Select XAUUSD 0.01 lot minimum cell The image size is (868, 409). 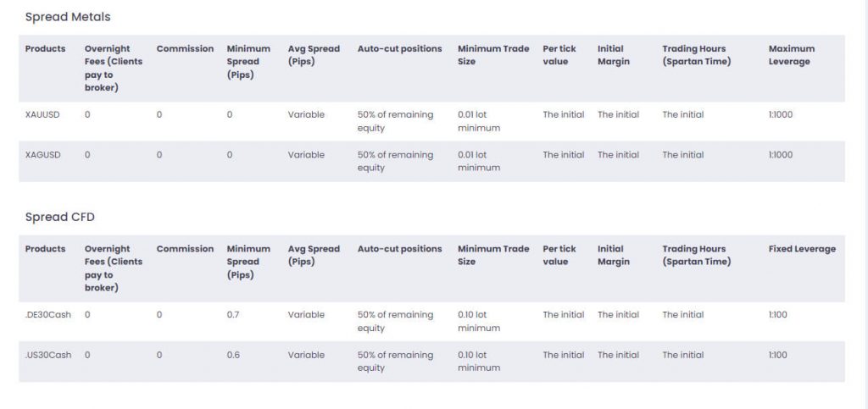point(479,121)
